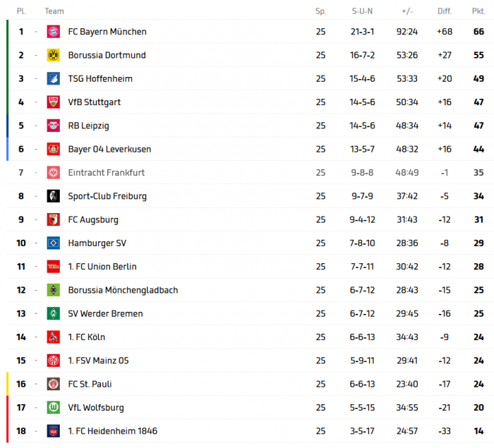Click the FC Bayern München club crest
The height and width of the screenshot is (448, 494).
click(x=53, y=32)
